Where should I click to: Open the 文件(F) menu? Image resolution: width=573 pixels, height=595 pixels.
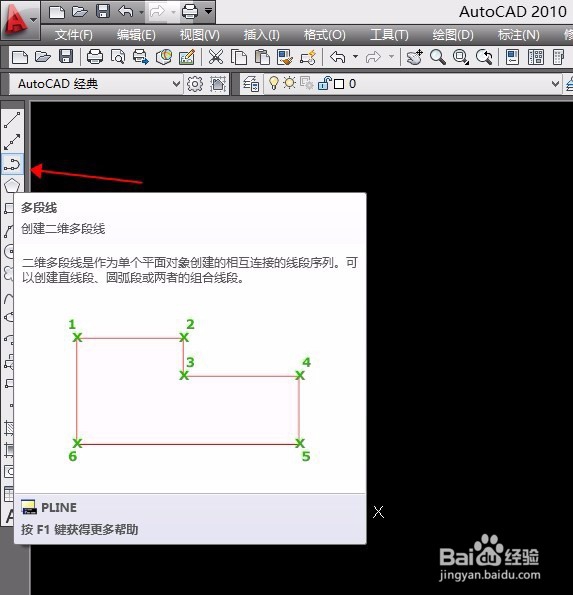tap(73, 35)
